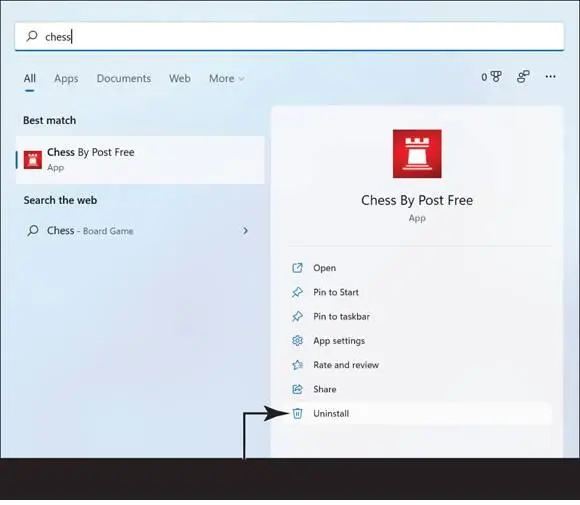Viewport: 580px width, 505px height.
Task: Click the Pin to Start pin icon
Action: (x=297, y=292)
